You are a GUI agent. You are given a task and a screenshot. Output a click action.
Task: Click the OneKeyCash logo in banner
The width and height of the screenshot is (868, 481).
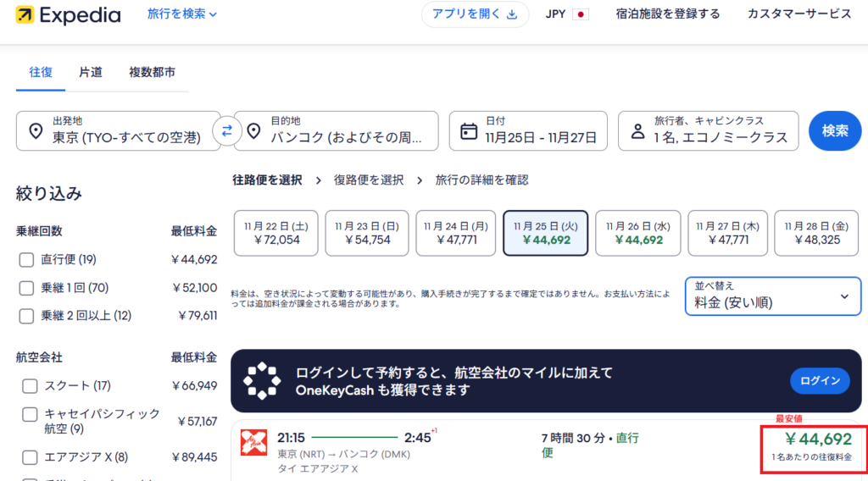(x=262, y=381)
